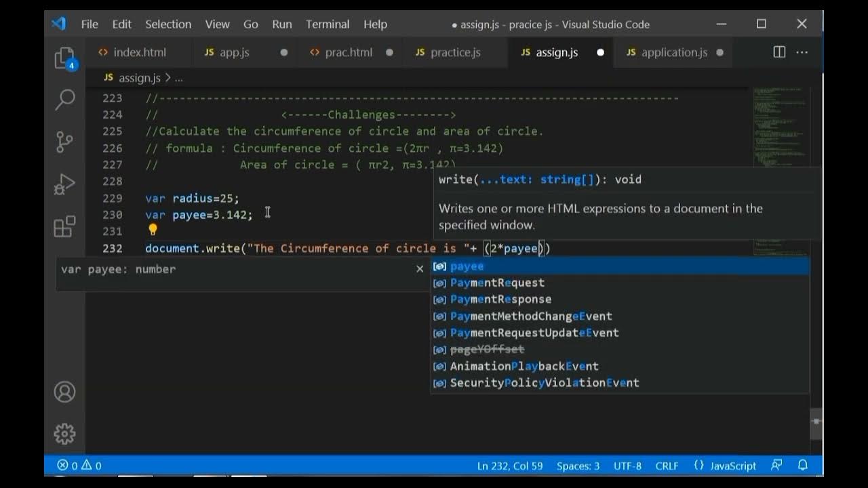Open the Help menu
The height and width of the screenshot is (488, 868).
pos(375,24)
